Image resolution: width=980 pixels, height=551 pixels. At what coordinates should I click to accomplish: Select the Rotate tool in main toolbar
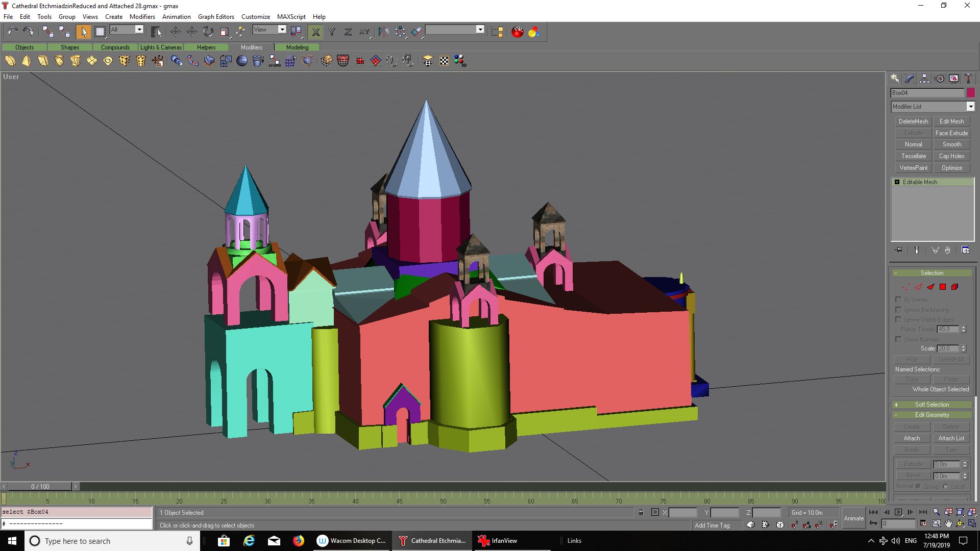tap(208, 32)
